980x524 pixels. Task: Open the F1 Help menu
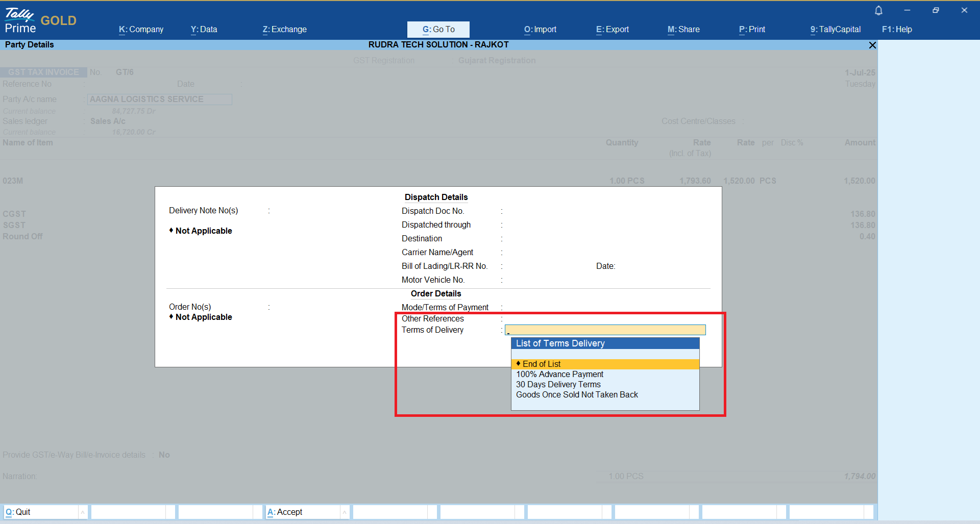[x=897, y=30]
